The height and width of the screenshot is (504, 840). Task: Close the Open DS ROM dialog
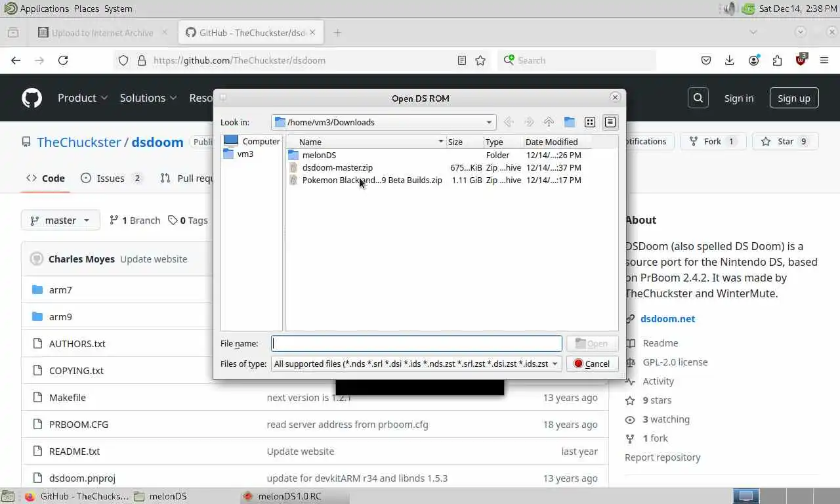615,98
